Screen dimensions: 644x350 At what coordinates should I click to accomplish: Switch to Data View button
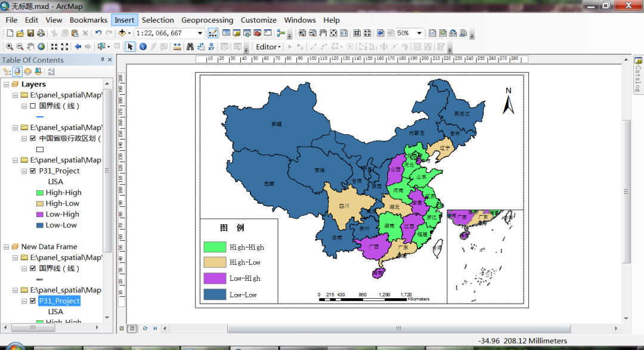[x=122, y=328]
